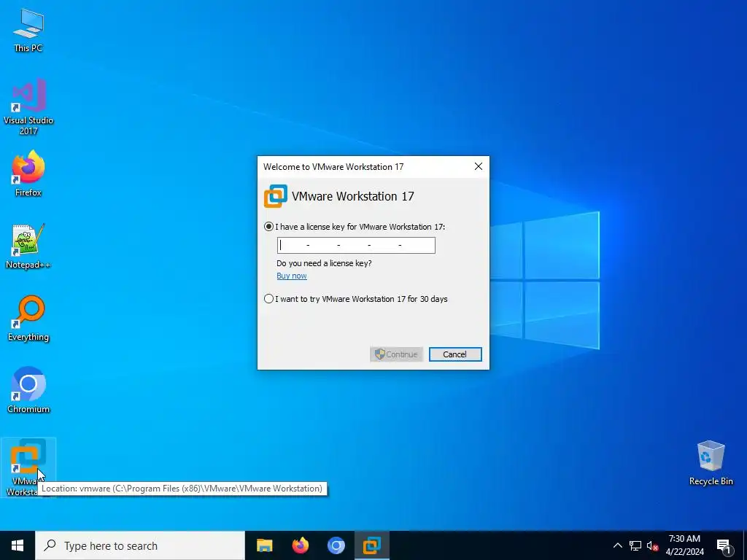The height and width of the screenshot is (560, 747).
Task: Select the Chromium desktop shortcut
Action: (28, 390)
